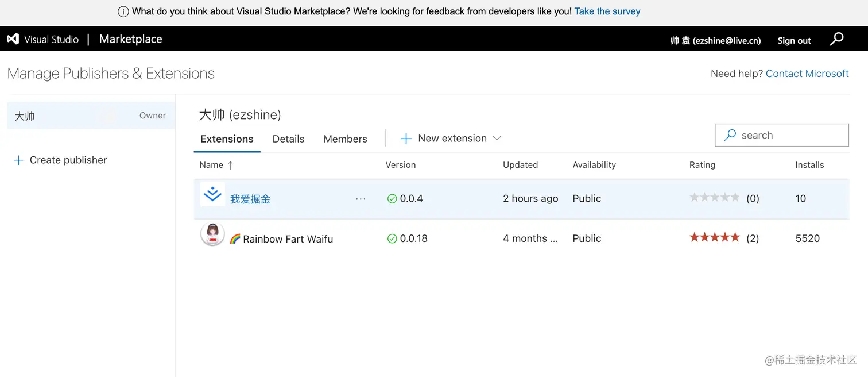Screen dimensions: 868x377
Task: Click the Updated column header
Action: [520, 165]
